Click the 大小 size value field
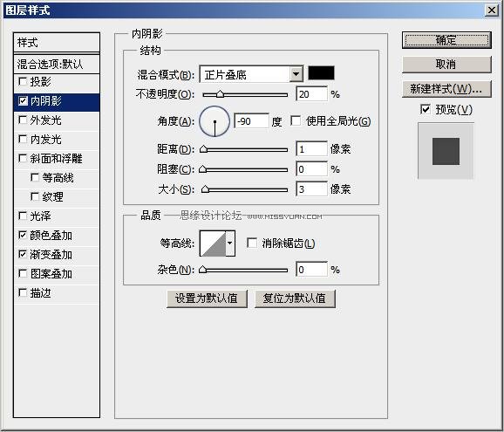 [x=311, y=189]
